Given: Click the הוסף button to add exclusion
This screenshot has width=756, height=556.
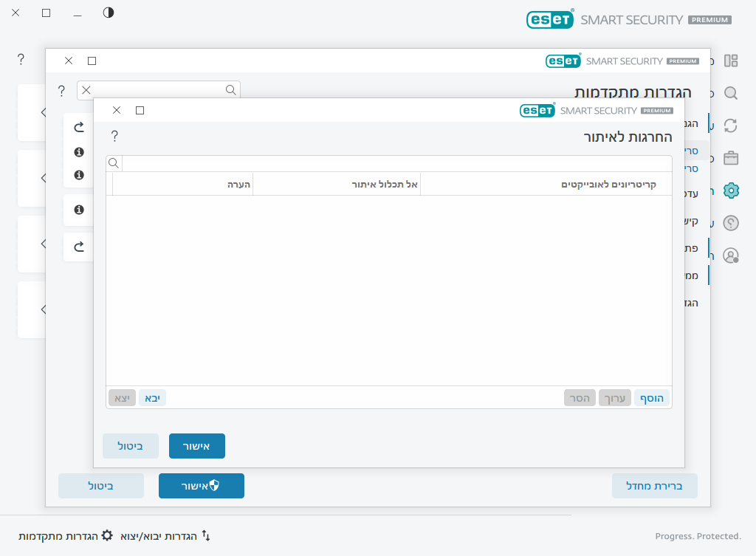Looking at the screenshot, I should tap(651, 398).
